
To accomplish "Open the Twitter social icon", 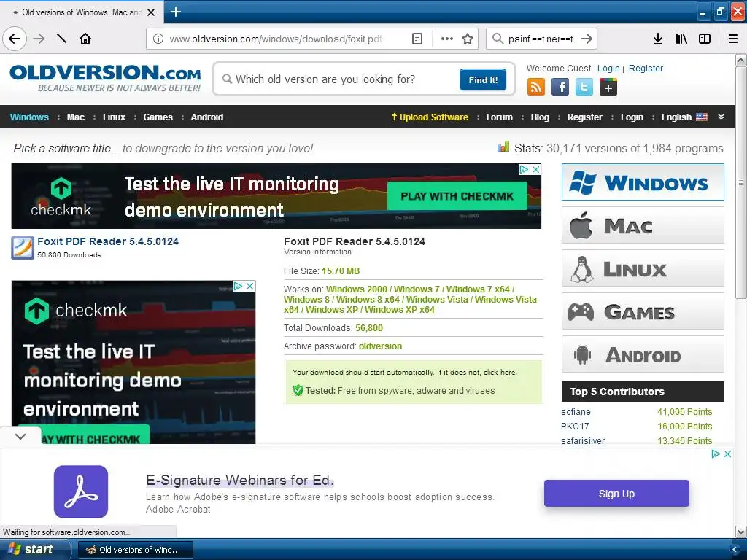I will point(584,87).
